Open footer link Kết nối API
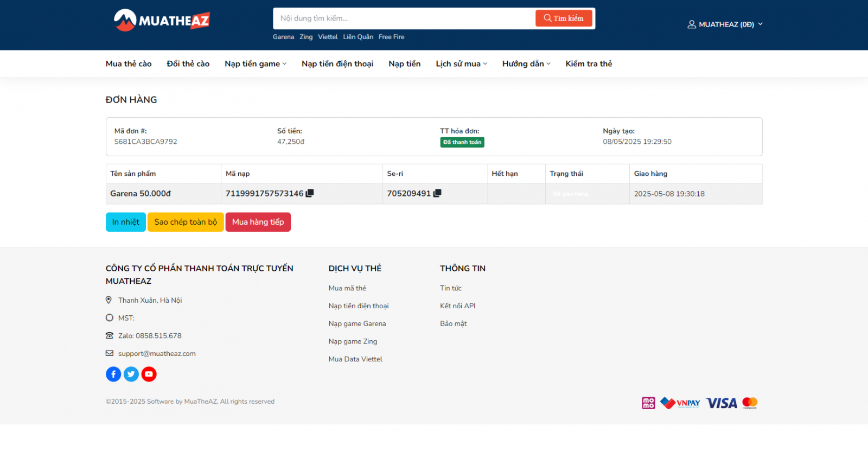The image size is (868, 471). point(457,306)
